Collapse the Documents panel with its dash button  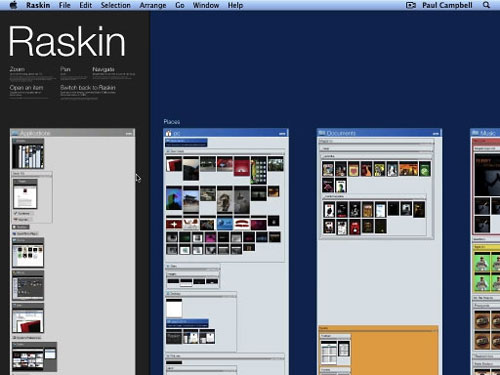(436, 133)
